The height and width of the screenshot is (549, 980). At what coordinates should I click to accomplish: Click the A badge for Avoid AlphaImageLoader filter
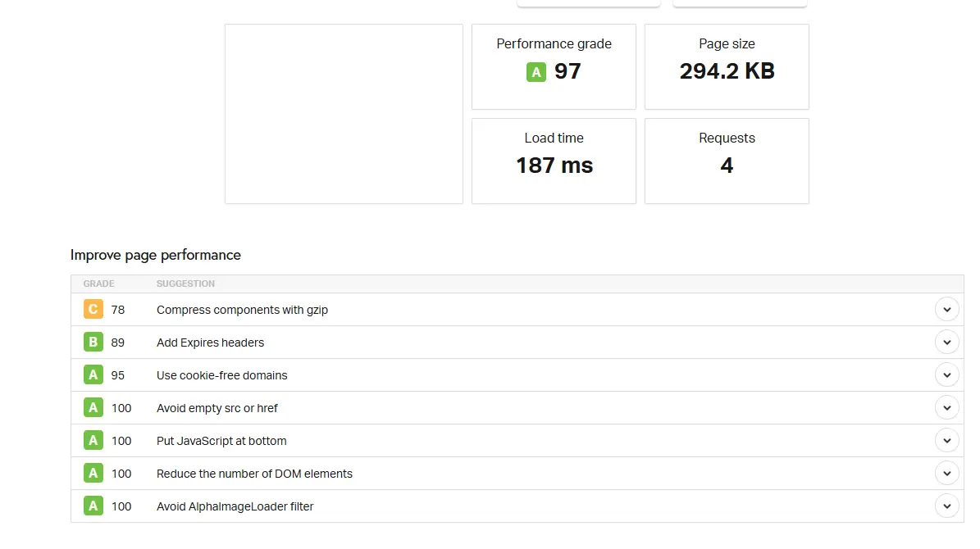93,506
